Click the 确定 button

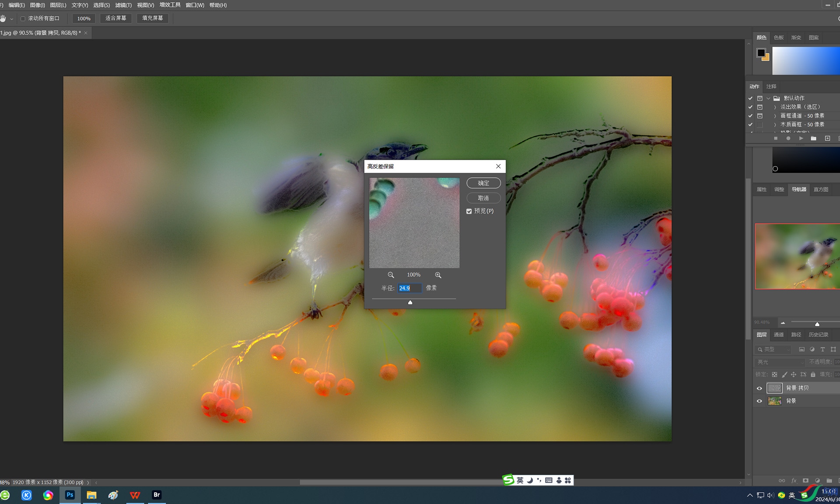coord(483,183)
